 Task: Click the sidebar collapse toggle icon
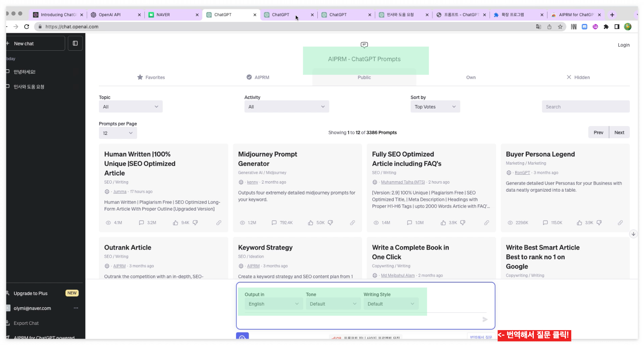[75, 43]
